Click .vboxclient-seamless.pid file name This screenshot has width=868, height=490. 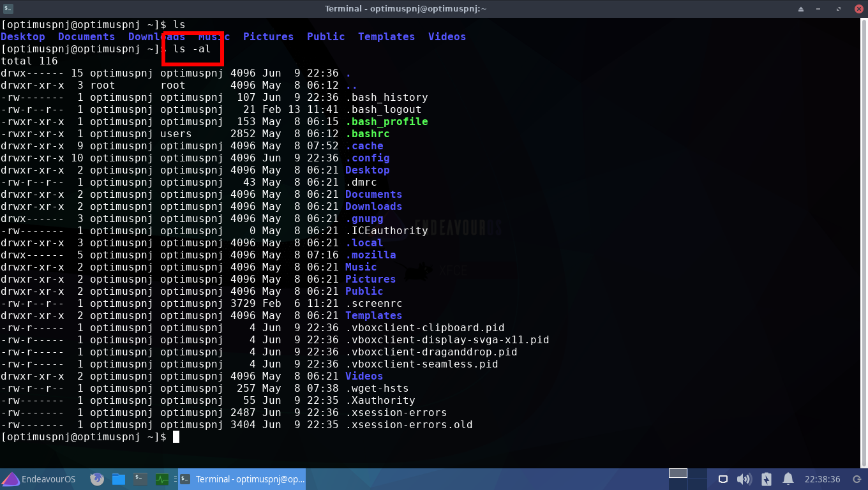click(x=422, y=364)
